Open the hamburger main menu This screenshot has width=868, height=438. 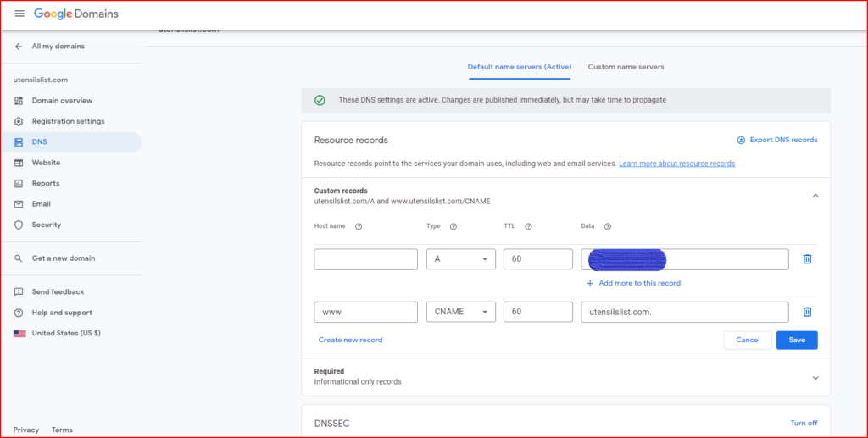(x=19, y=14)
